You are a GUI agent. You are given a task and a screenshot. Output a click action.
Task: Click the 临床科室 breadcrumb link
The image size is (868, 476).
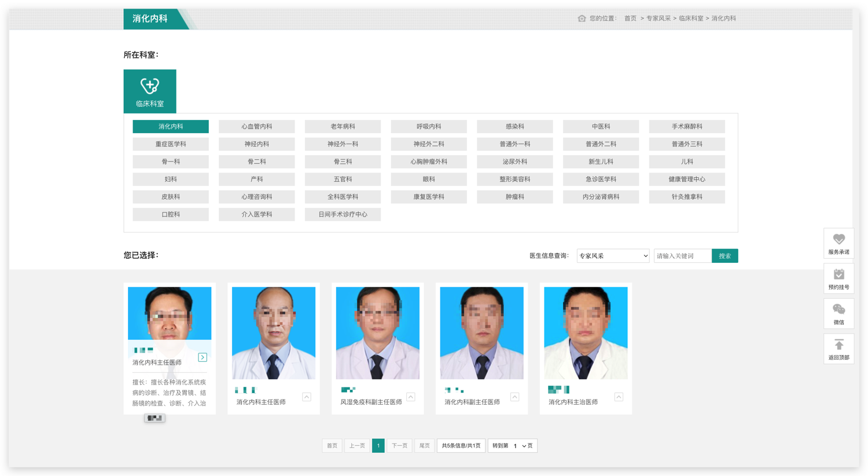(690, 19)
